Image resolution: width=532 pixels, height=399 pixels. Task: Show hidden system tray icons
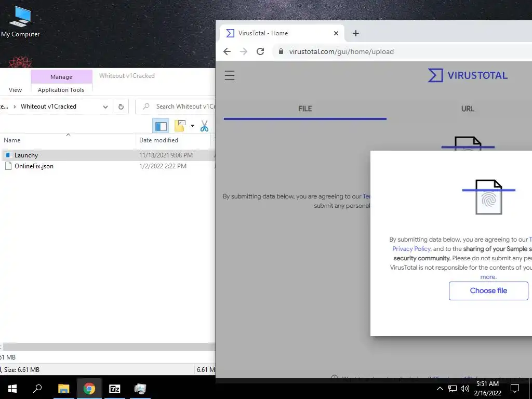click(x=440, y=389)
